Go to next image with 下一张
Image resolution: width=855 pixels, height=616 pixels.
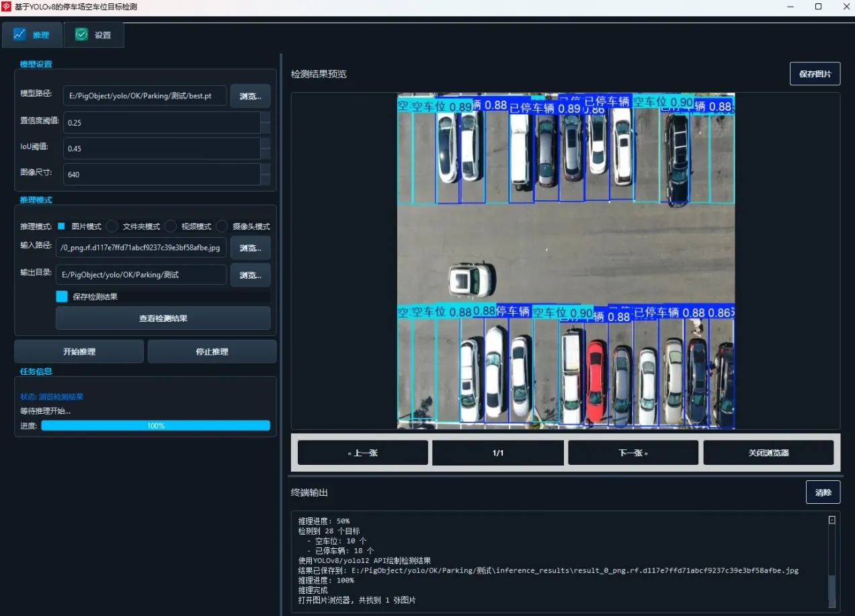(633, 453)
